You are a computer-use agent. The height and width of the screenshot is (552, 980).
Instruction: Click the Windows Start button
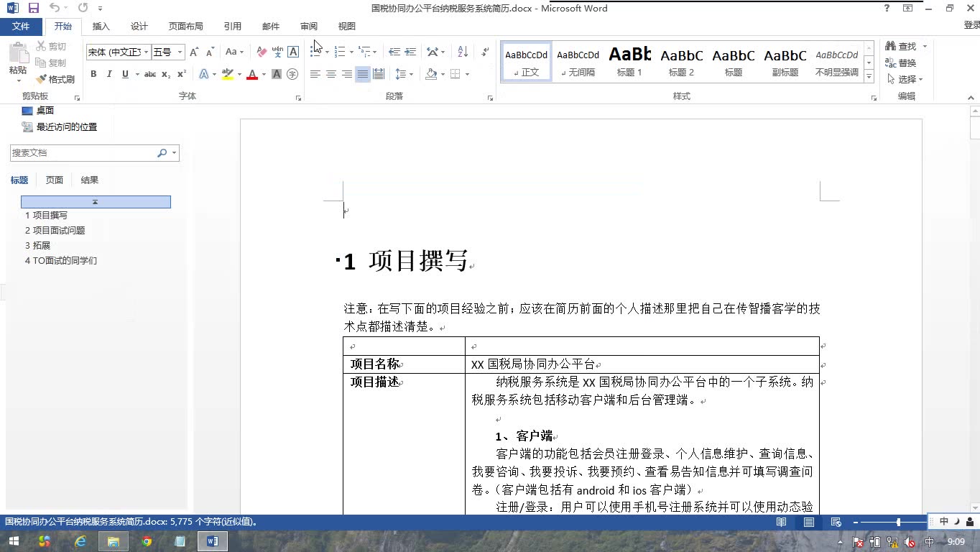14,541
